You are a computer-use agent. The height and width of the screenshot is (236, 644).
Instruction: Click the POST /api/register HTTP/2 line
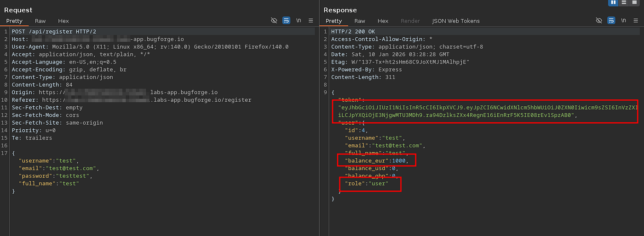tap(54, 31)
